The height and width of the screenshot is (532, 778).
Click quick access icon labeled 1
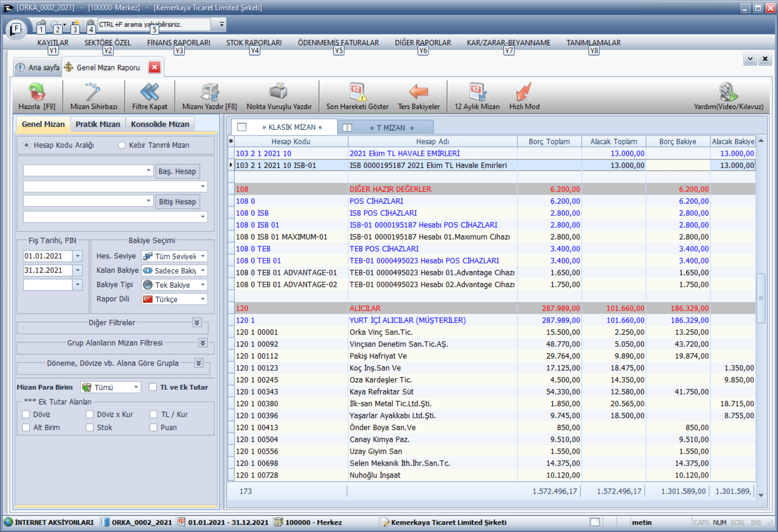(41, 27)
